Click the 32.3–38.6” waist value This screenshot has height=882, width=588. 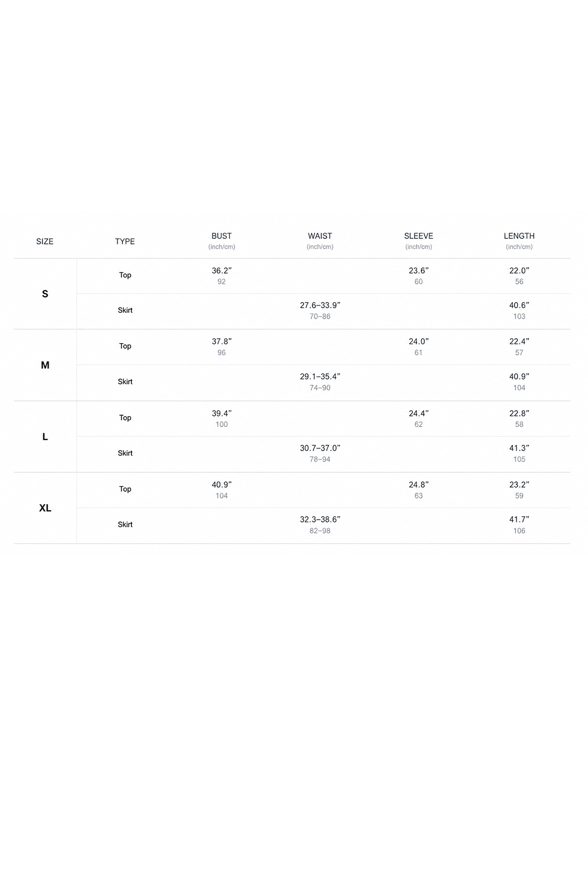[320, 519]
